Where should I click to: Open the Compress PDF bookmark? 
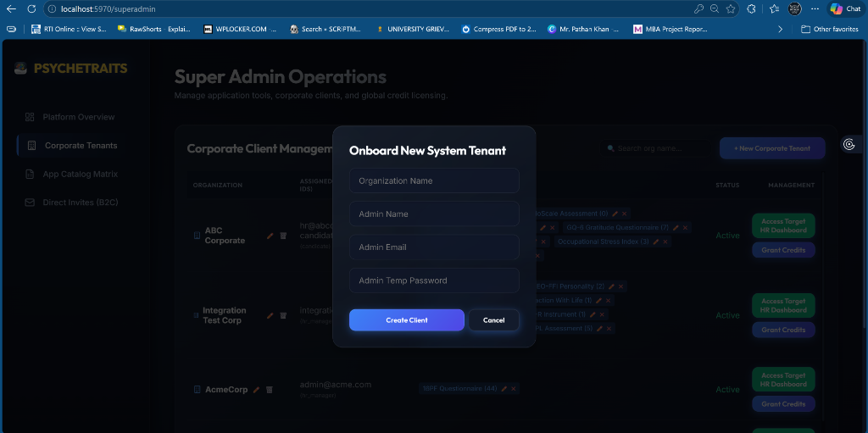click(x=498, y=29)
